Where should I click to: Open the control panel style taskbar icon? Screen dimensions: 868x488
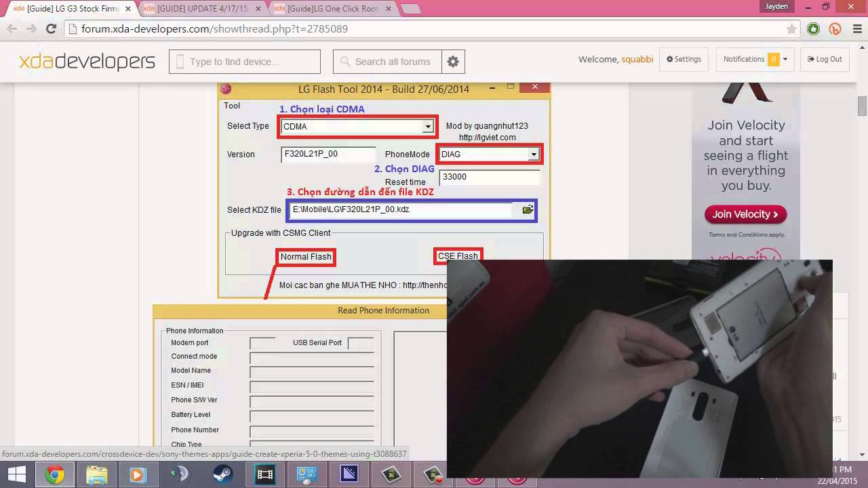tap(307, 474)
